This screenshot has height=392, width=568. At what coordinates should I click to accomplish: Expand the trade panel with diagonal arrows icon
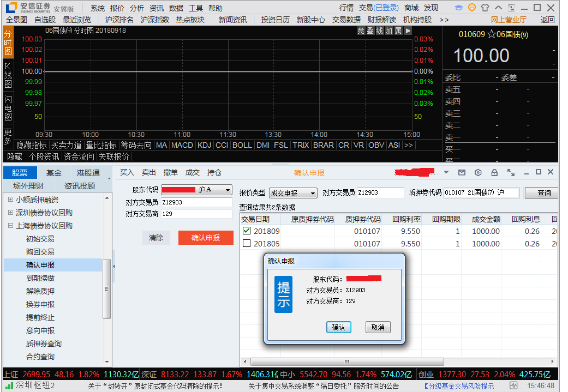[511, 173]
